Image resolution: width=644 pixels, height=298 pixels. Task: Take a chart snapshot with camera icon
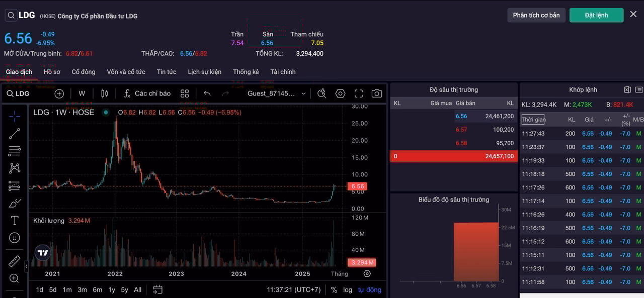376,93
